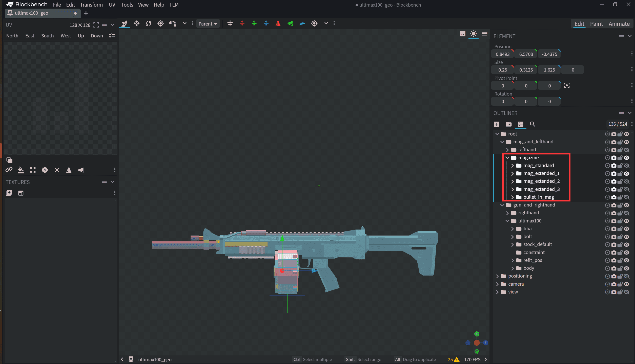This screenshot has width=635, height=364.
Task: Click the UV copy icon below UV editor
Action: (x=9, y=160)
